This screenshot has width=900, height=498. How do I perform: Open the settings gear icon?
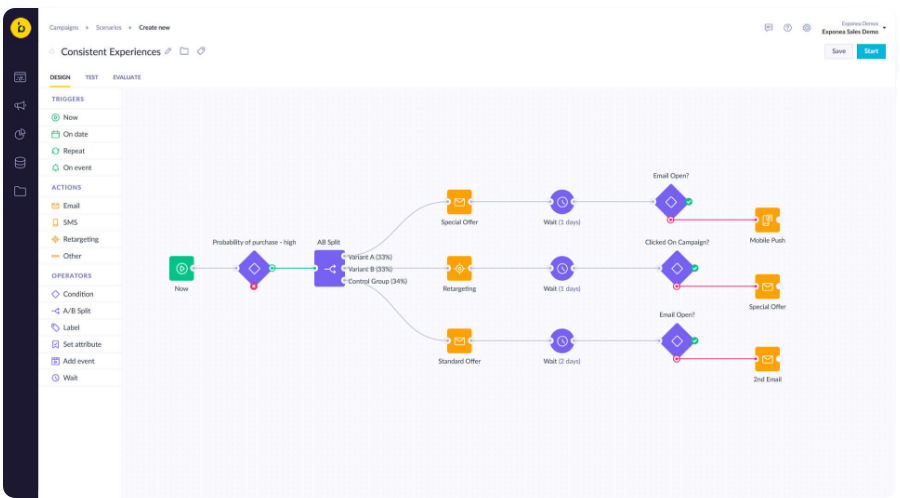[x=806, y=28]
